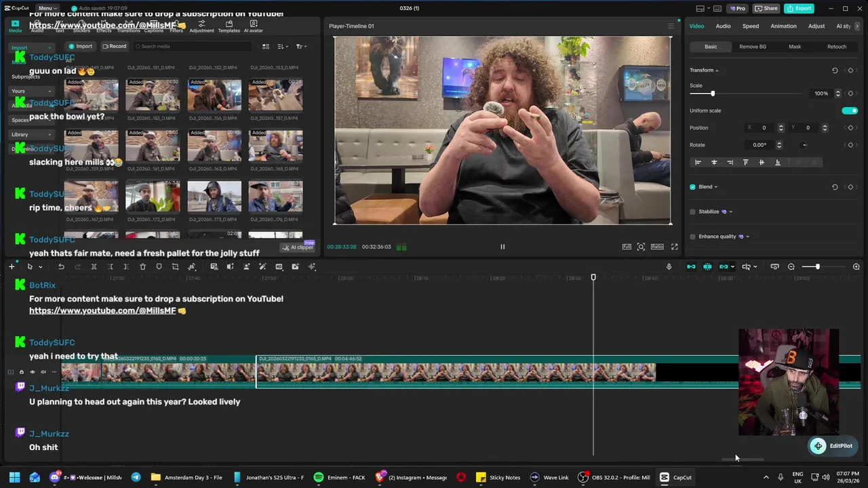Click the HD quality icon in timeline toolbar
The height and width of the screenshot is (488, 868).
[x=279, y=267]
